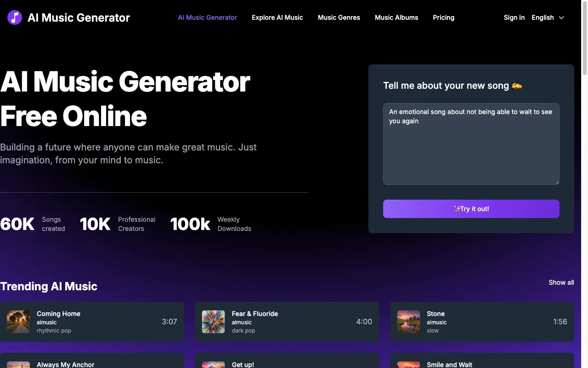This screenshot has height=368, width=588.
Task: Expand the English language dropdown
Action: [548, 17]
